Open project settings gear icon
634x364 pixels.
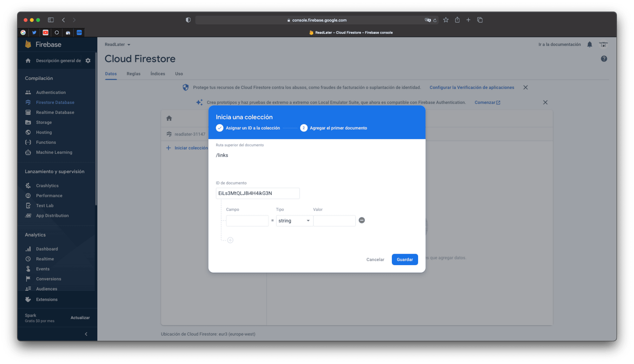point(88,61)
